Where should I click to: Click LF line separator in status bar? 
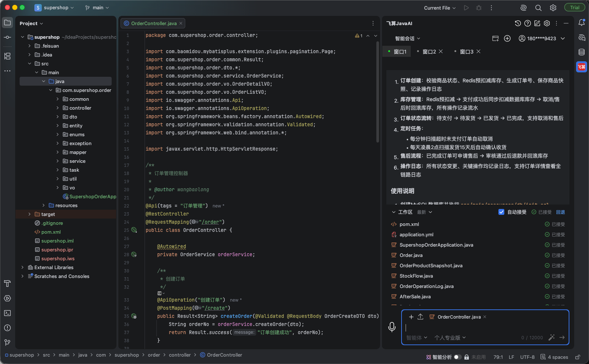pos(511,357)
